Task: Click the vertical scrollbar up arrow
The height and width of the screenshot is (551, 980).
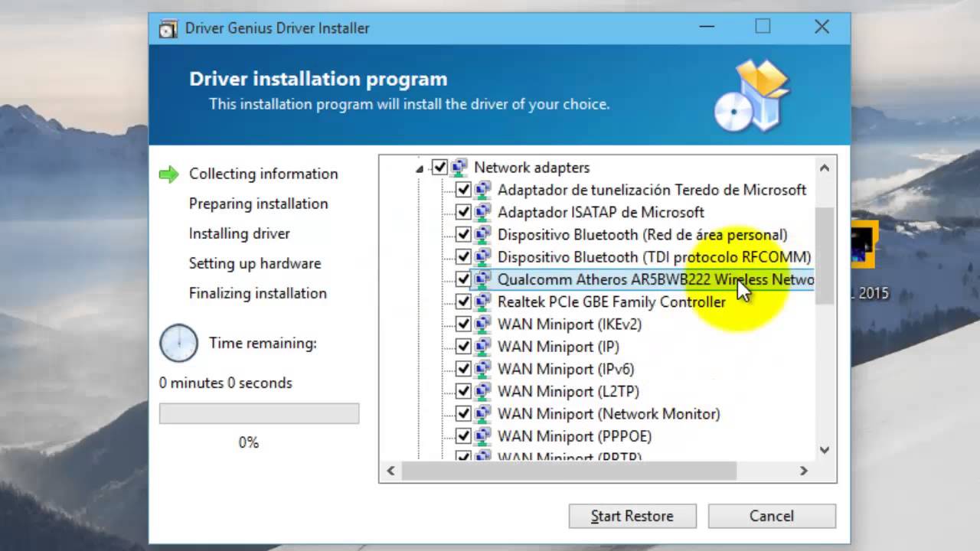Action: click(825, 168)
